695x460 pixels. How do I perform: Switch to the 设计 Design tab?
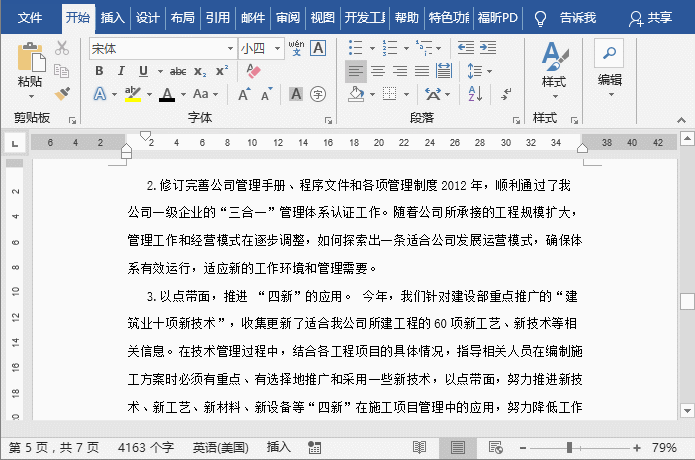[x=148, y=18]
